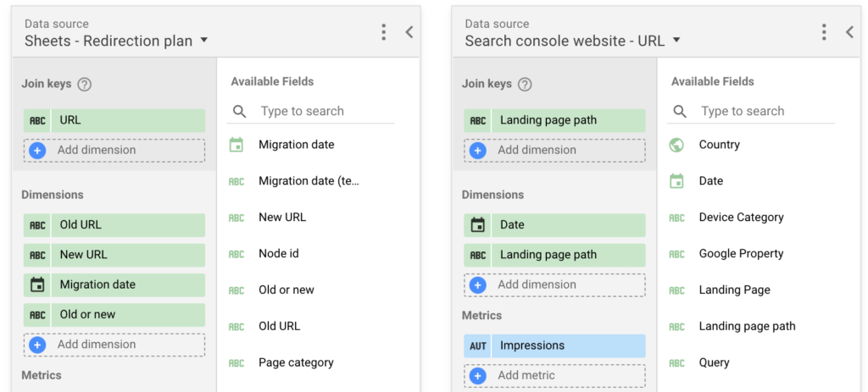Select the Google Property available field
Image resolution: width=868 pixels, height=392 pixels.
coord(741,254)
